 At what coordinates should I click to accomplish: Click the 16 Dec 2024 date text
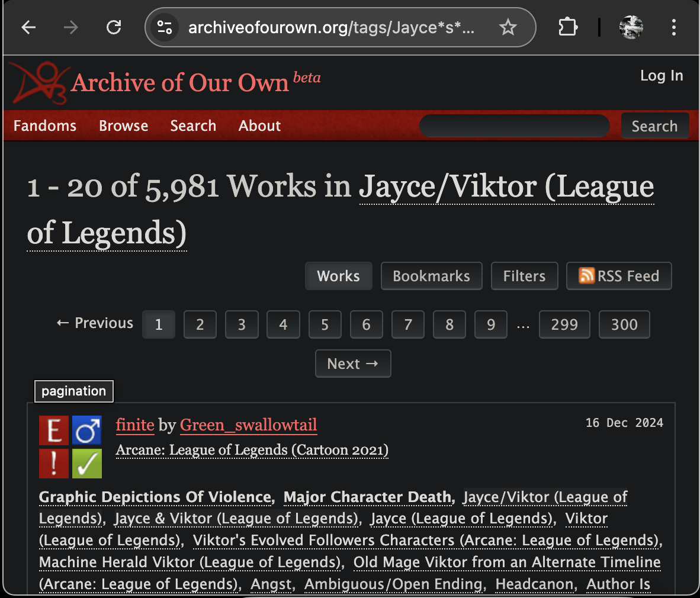click(624, 423)
